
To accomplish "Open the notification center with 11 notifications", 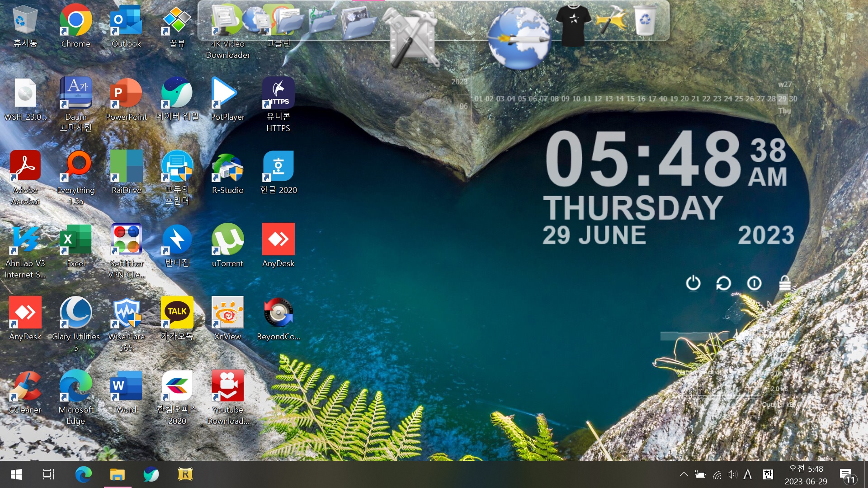I will 848,475.
